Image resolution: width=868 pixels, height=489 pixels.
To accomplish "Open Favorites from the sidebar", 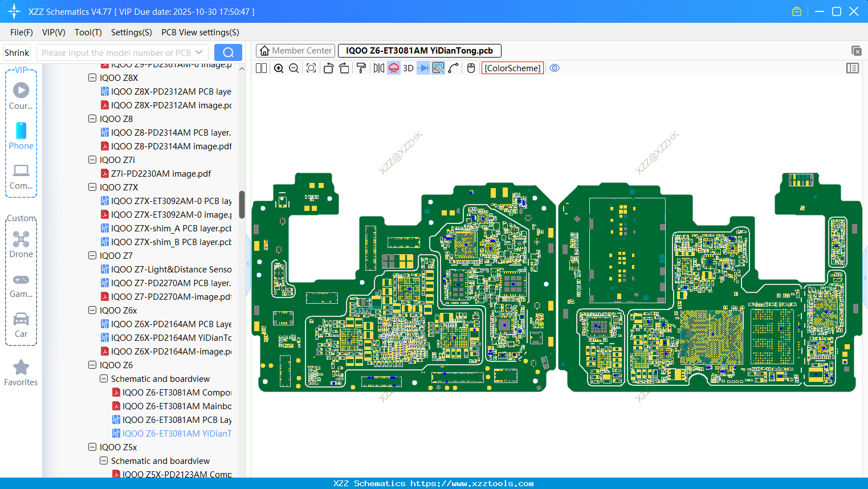I will click(21, 373).
